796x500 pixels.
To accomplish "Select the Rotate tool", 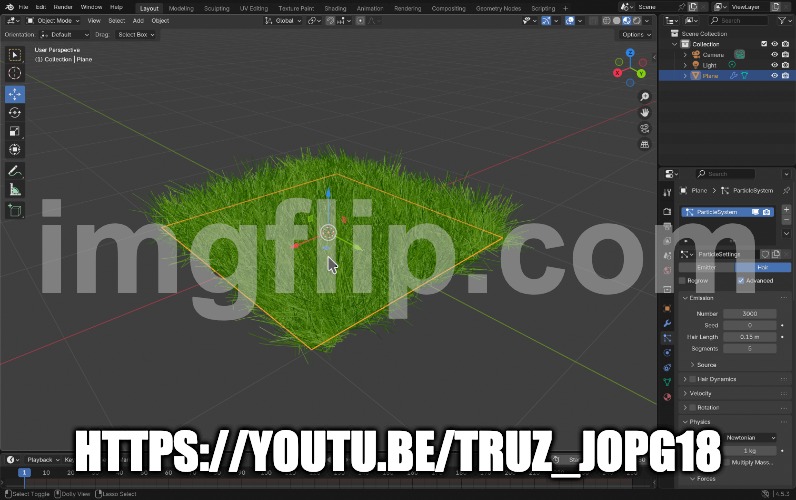I will point(15,112).
